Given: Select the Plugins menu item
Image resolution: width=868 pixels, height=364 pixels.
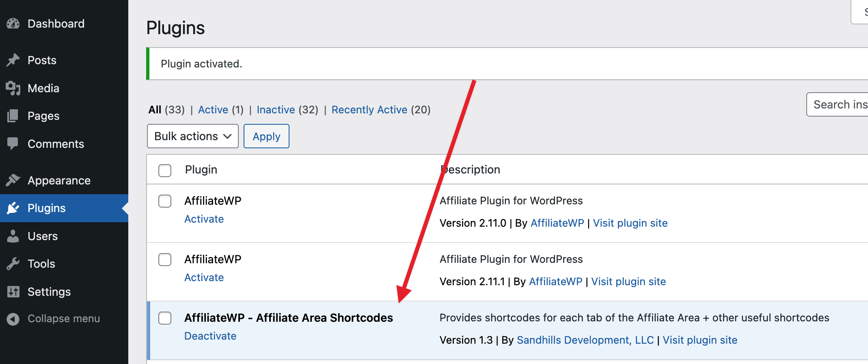Looking at the screenshot, I should tap(47, 208).
